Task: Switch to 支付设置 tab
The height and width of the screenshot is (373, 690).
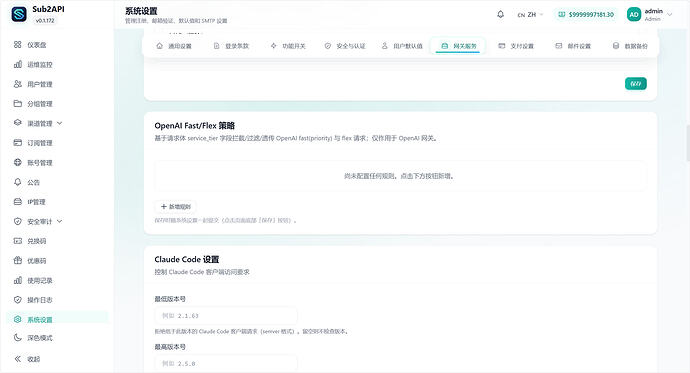Action: point(516,46)
